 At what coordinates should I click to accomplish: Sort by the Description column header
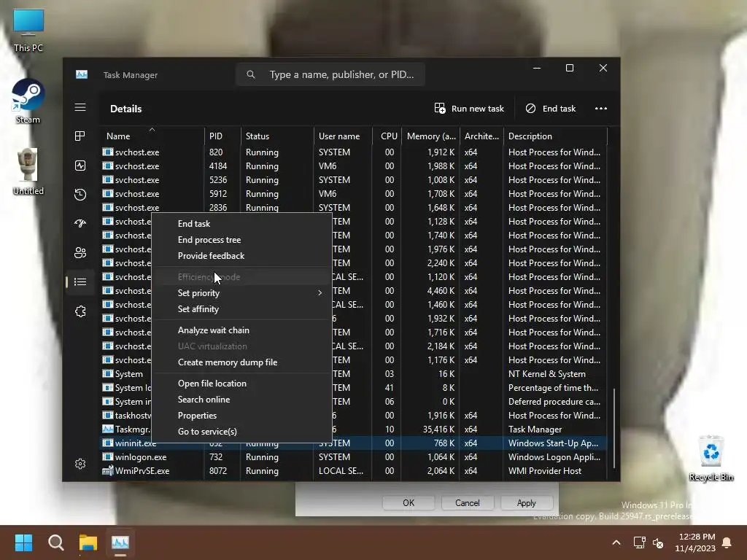pyautogui.click(x=555, y=136)
